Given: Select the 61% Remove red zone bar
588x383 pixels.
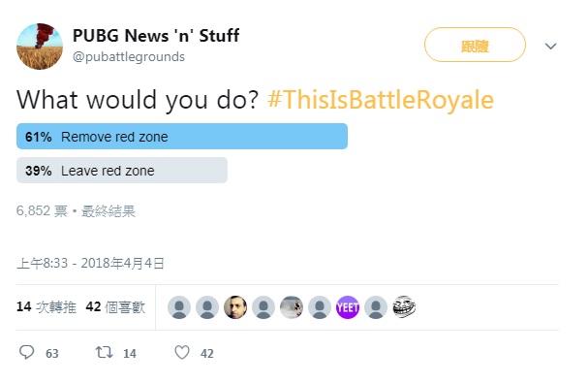Looking at the screenshot, I should 182,137.
